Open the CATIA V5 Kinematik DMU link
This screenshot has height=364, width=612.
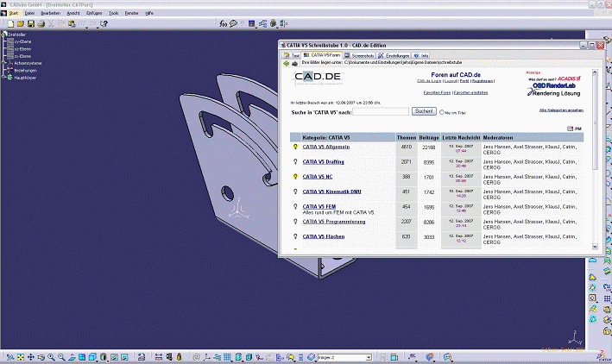pyautogui.click(x=331, y=192)
